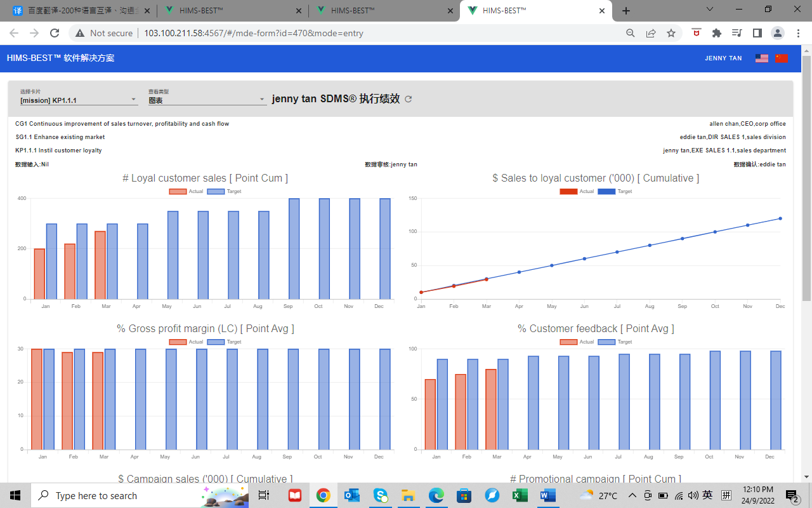The width and height of the screenshot is (812, 508).
Task: Click the HIMS-BEST header title
Action: tap(61, 58)
